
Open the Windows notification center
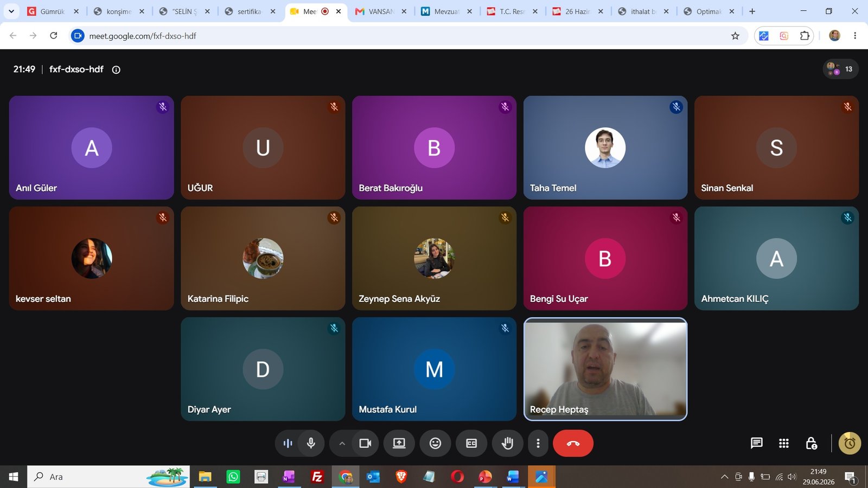coord(850,477)
